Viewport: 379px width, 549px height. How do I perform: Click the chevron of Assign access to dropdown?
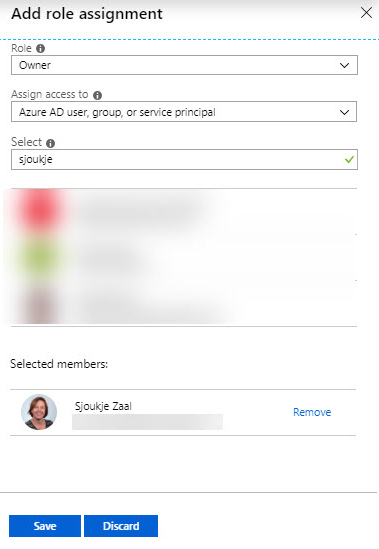345,112
